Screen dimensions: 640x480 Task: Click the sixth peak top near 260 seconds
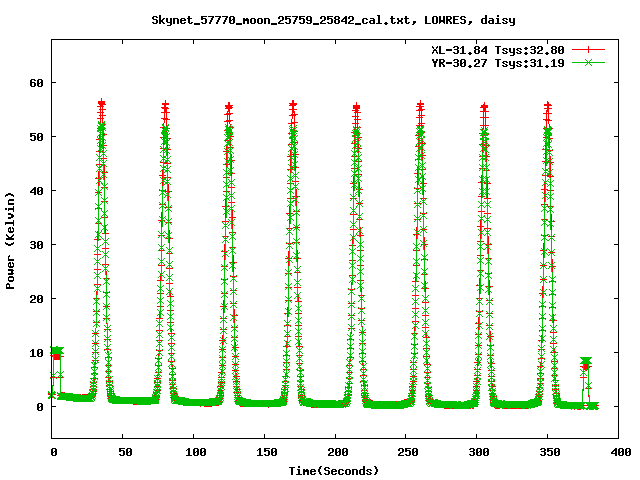pyautogui.click(x=420, y=105)
